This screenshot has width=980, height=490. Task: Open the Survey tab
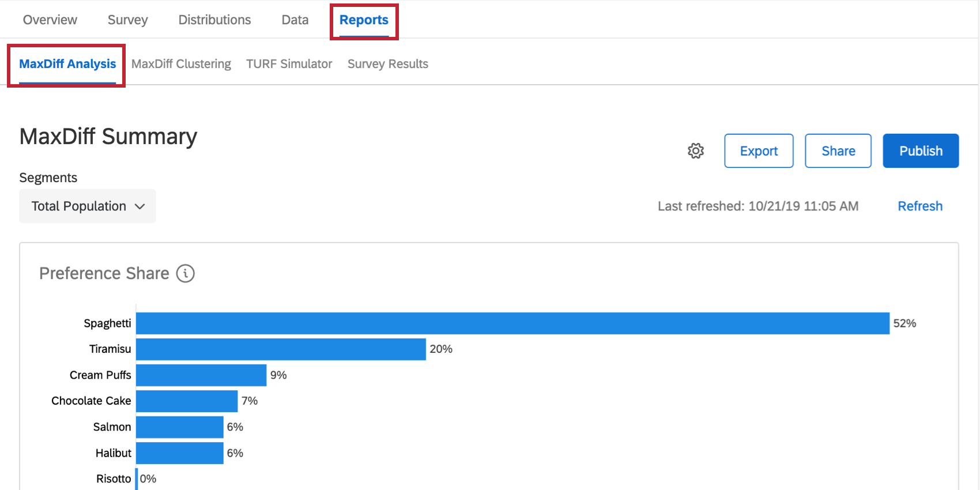click(127, 20)
